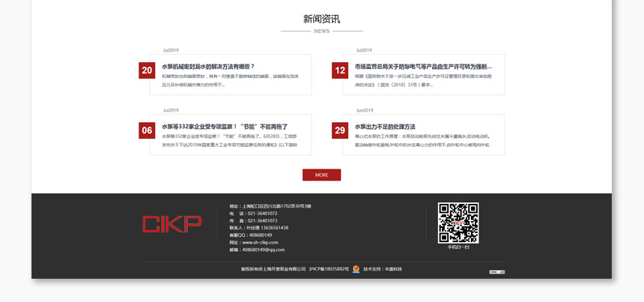Open article 市场监管总局关于防爆电气等产品

(423, 66)
